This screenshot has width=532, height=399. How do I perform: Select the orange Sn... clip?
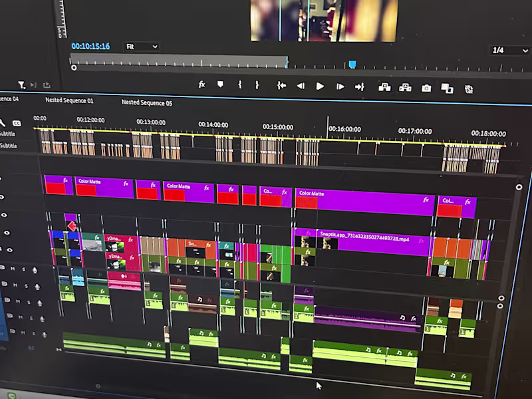click(201, 249)
